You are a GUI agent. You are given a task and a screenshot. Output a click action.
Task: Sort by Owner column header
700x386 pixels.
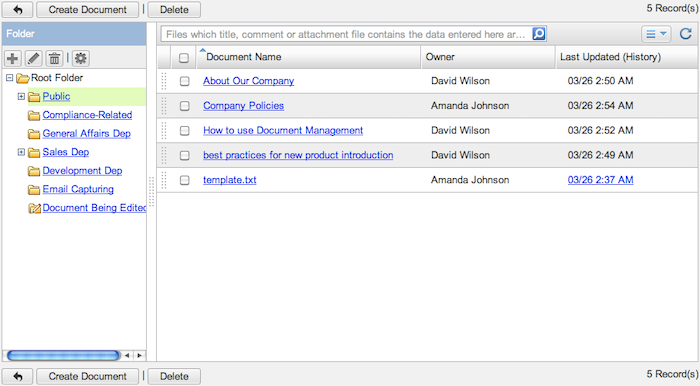[x=440, y=57]
